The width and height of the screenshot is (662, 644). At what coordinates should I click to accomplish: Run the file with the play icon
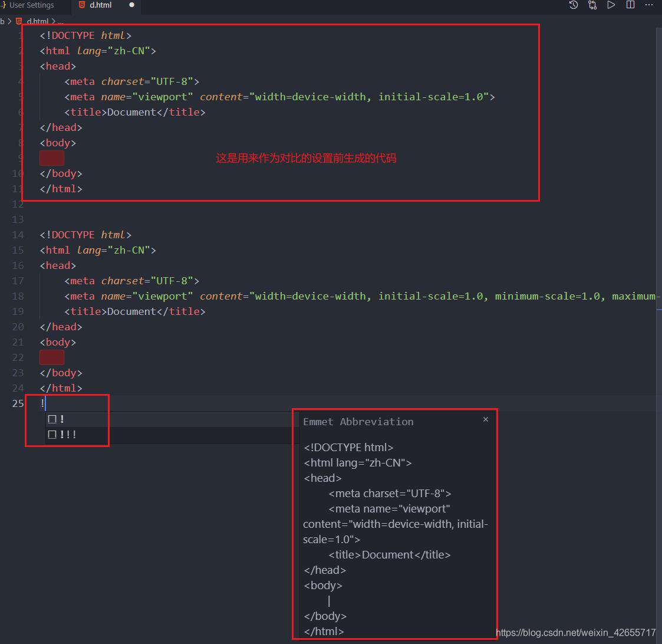click(611, 5)
